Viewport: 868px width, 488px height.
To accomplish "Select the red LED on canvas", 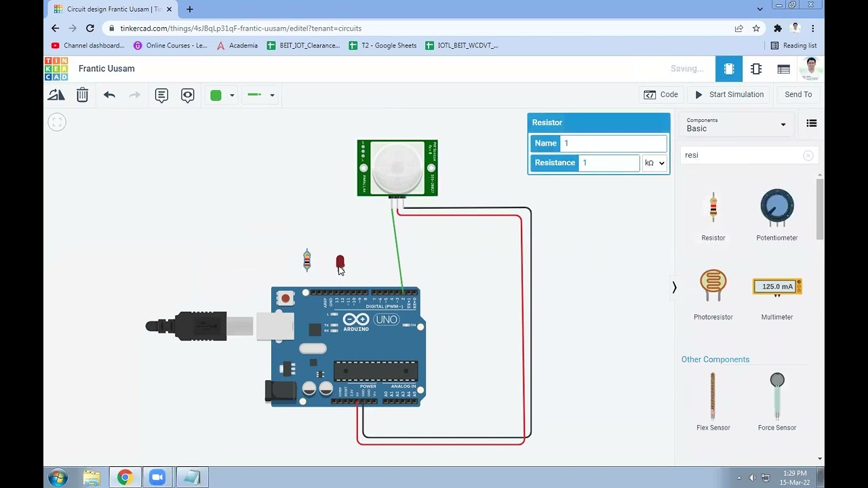I will click(340, 263).
